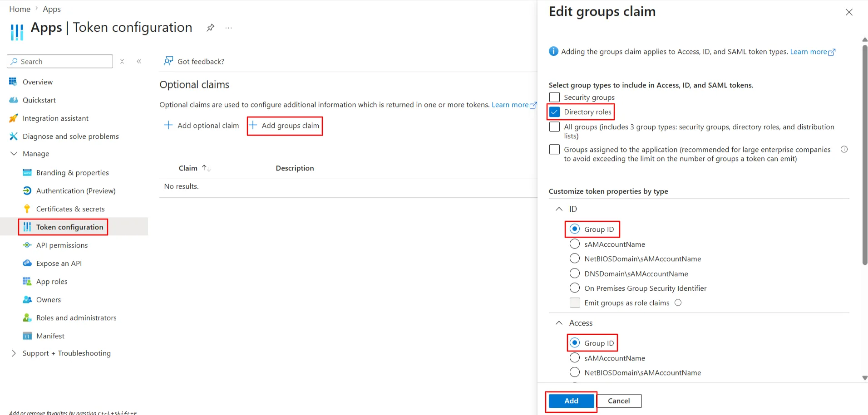Click the Manifest icon

(27, 336)
